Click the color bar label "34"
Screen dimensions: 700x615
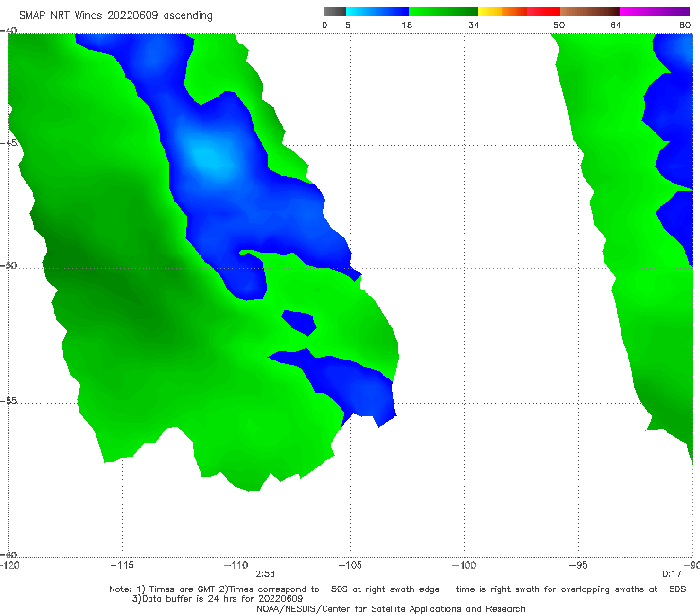(474, 25)
